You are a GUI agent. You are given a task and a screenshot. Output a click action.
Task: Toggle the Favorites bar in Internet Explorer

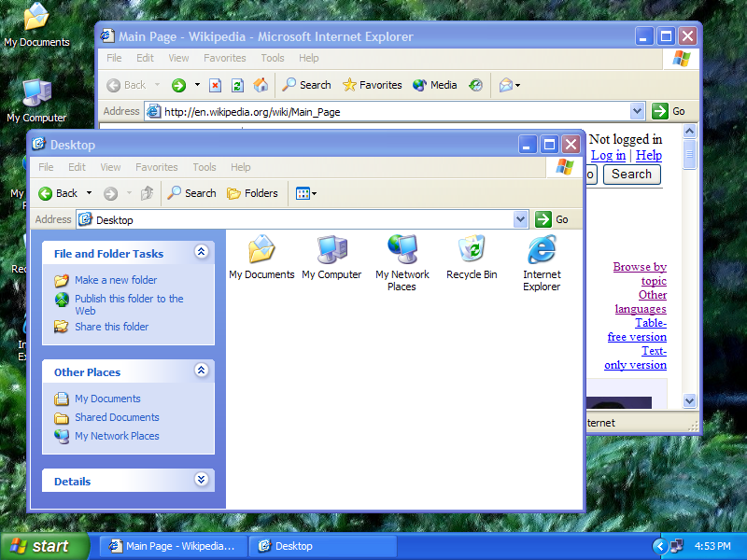click(x=372, y=85)
